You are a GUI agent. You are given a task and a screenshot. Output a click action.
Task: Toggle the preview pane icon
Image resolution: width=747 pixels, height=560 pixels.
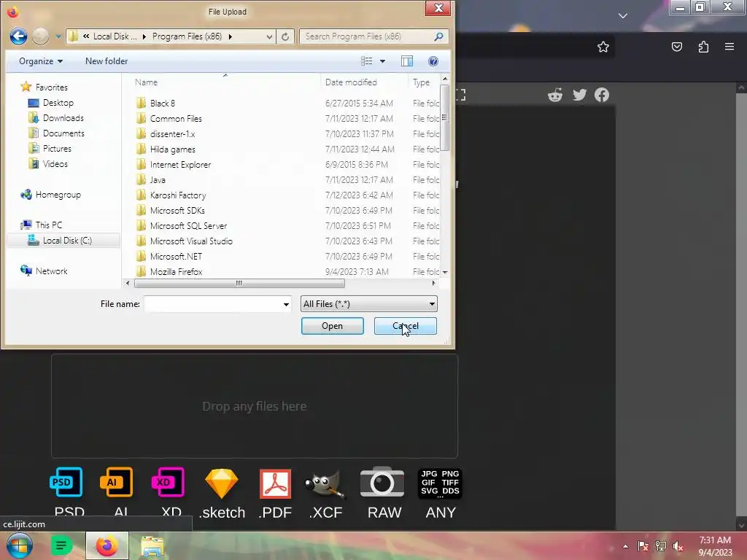(407, 61)
